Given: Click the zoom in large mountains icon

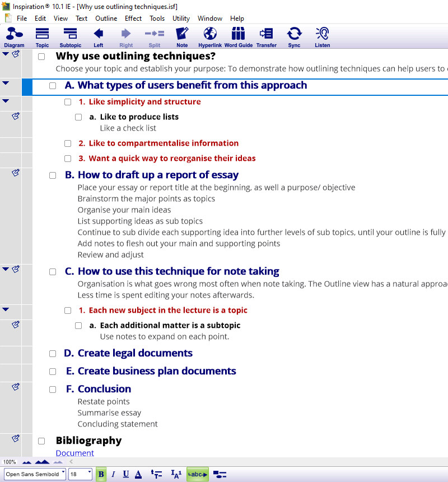Looking at the screenshot, I should pos(42,462).
